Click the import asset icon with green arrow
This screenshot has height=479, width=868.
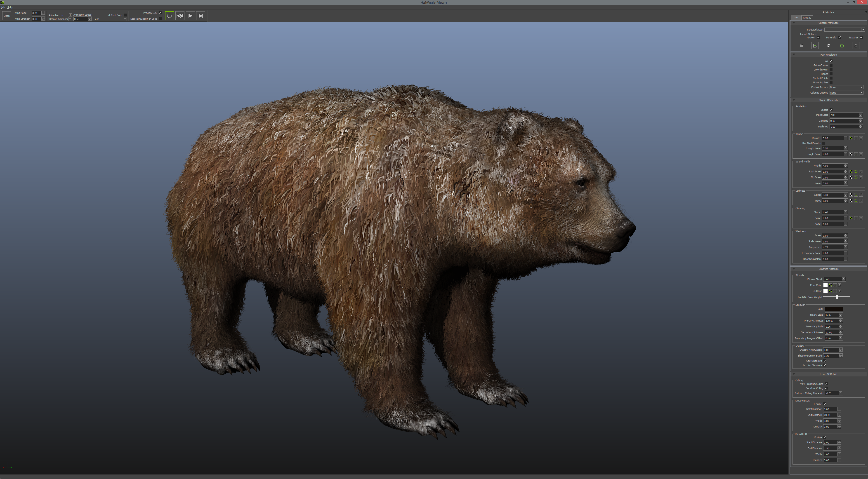click(x=815, y=46)
